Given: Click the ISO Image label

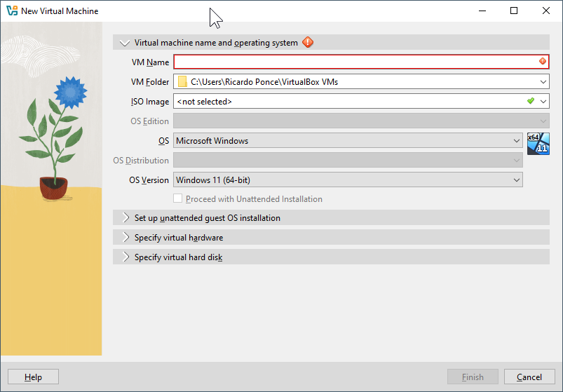Looking at the screenshot, I should [150, 102].
